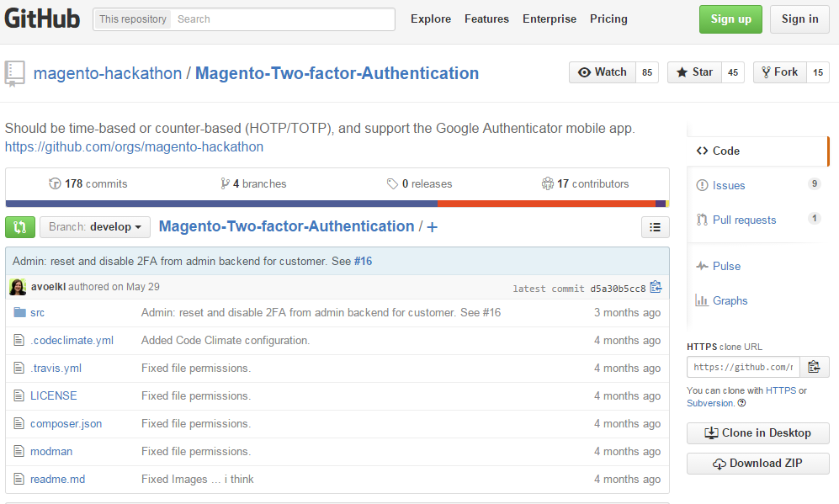The image size is (839, 504).
Task: Open the Explore menu item
Action: tap(431, 19)
